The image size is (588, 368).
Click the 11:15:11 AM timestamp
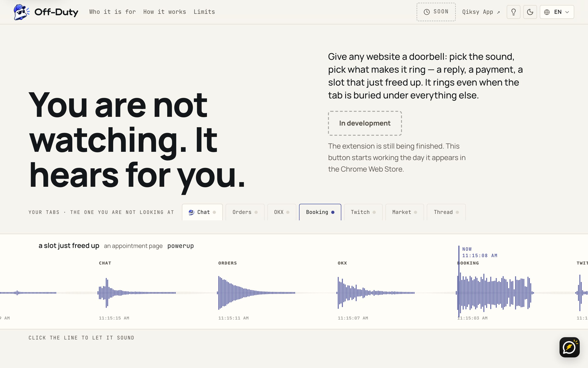click(x=234, y=318)
